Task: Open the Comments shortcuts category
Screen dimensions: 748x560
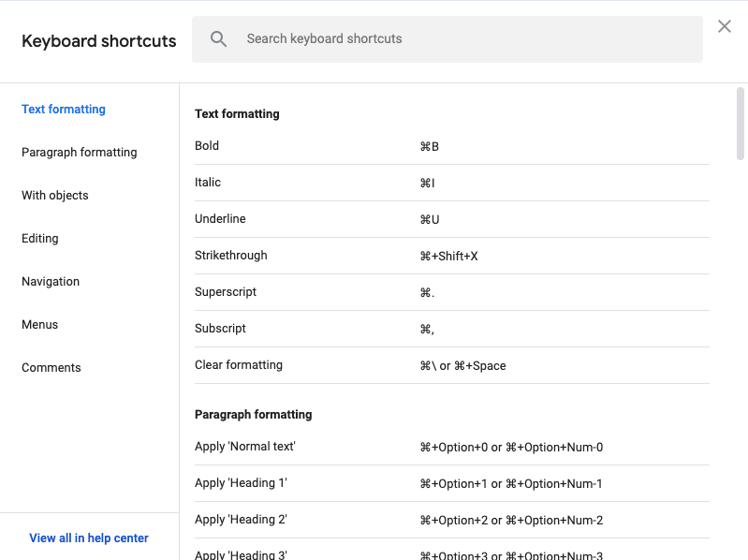Action: tap(51, 368)
